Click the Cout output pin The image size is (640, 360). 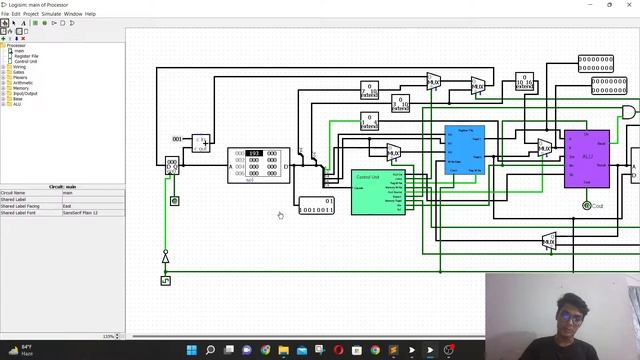pos(587,206)
